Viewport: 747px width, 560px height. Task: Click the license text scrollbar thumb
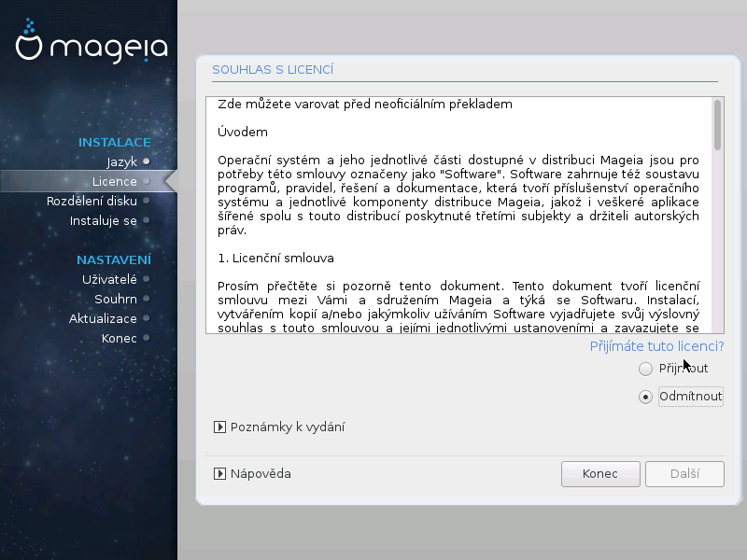[x=717, y=125]
